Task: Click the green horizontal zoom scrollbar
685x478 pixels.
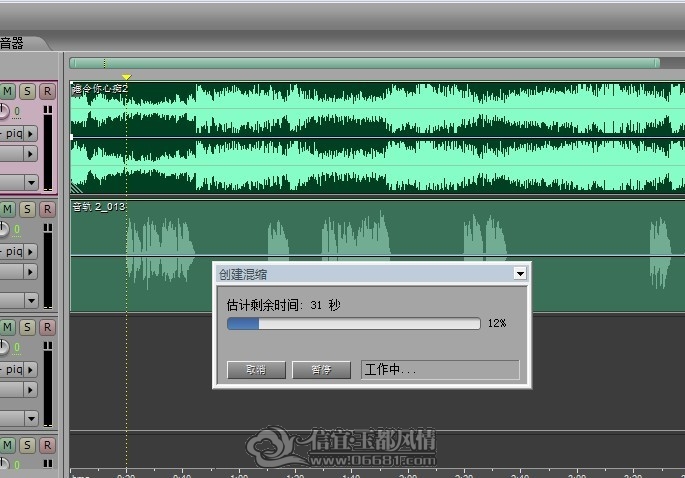Action: tap(365, 63)
